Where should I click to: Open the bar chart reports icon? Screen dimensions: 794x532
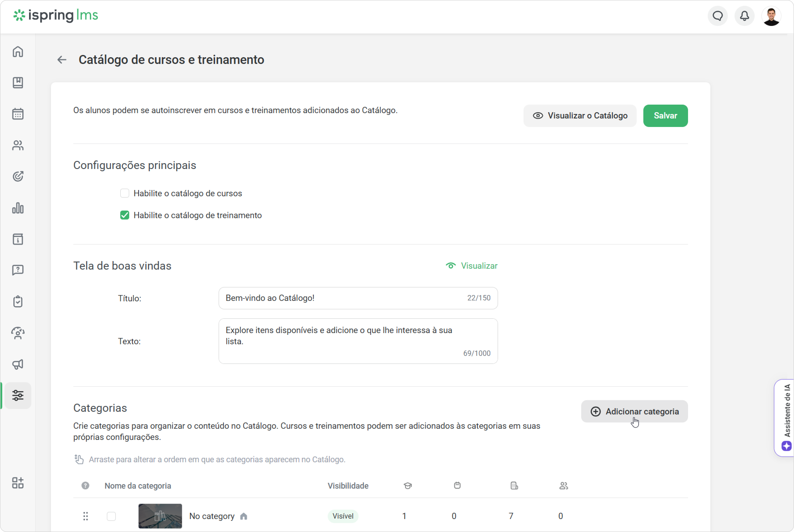(18, 208)
